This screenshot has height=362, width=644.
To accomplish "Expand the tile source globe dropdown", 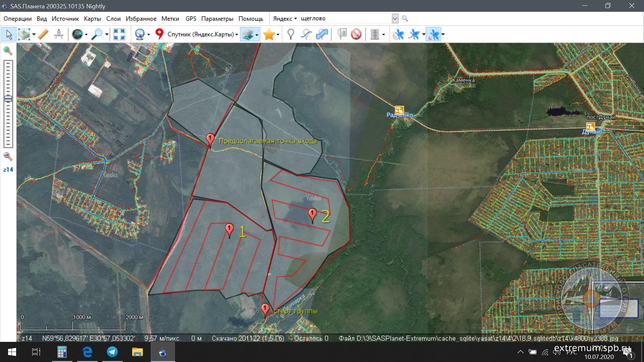I will [x=149, y=34].
